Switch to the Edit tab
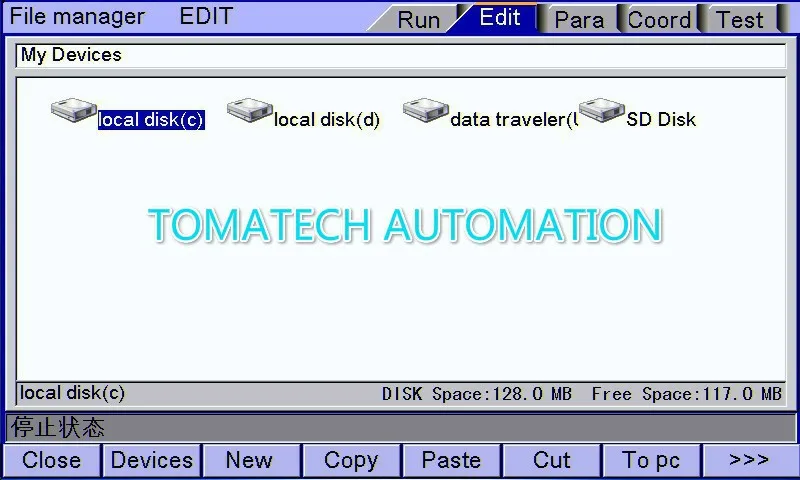The height and width of the screenshot is (480, 800). 499,18
